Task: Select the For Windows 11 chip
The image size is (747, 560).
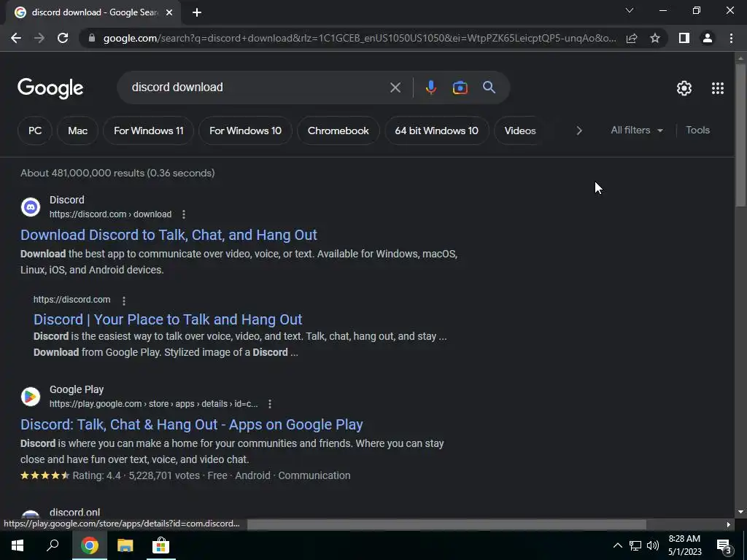Action: (x=149, y=131)
